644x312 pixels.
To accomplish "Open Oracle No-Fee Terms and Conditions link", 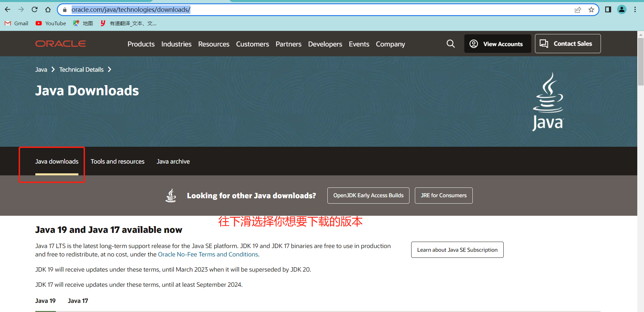I will (x=208, y=254).
